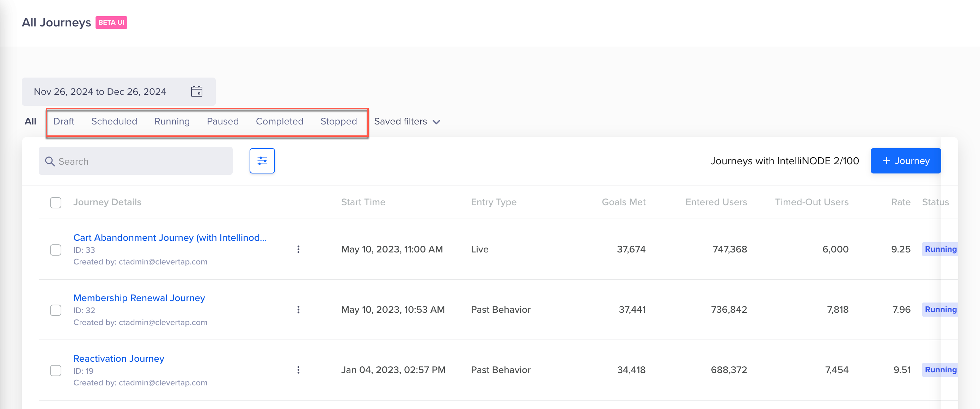Image resolution: width=980 pixels, height=409 pixels.
Task: Switch to the Scheduled tab
Action: (114, 121)
